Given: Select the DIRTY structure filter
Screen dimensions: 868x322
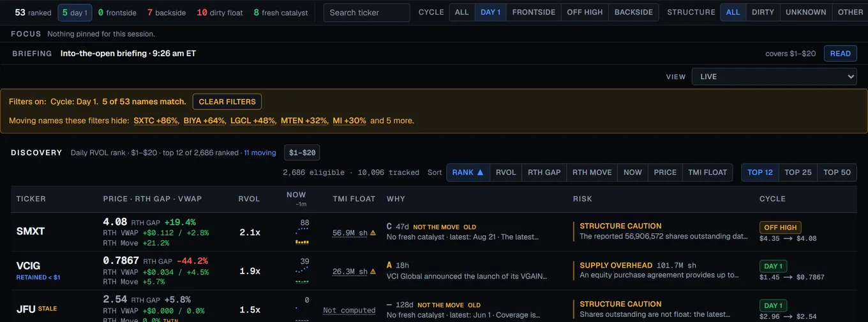Looking at the screenshot, I should point(763,12).
